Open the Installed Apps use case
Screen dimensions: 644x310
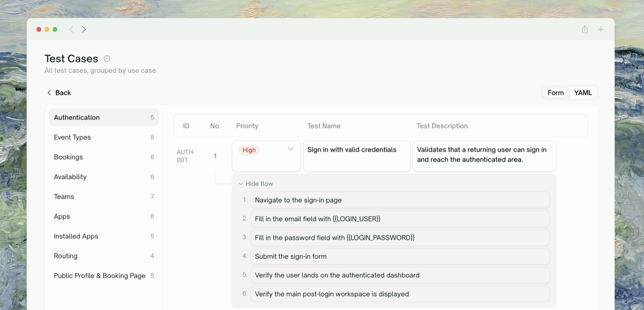click(104, 236)
